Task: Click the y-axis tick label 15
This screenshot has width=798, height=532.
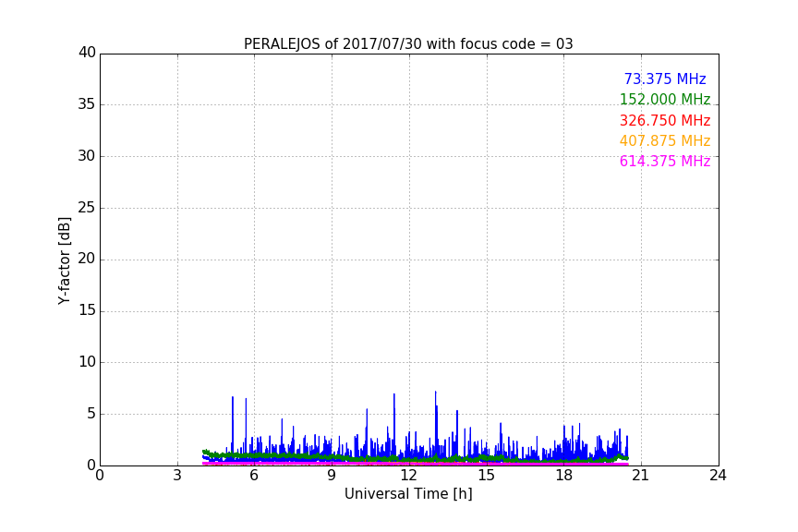Action: [87, 310]
